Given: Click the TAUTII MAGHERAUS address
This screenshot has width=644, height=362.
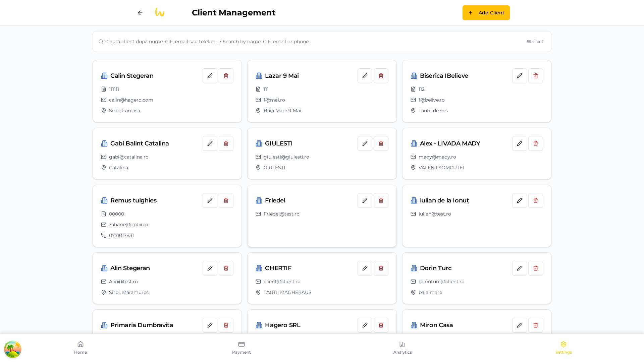Looking at the screenshot, I should [x=287, y=292].
